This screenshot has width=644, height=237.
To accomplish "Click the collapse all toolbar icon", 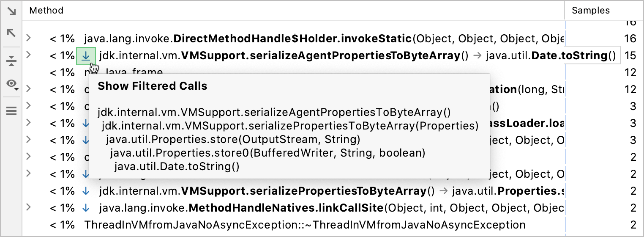I will [x=11, y=61].
